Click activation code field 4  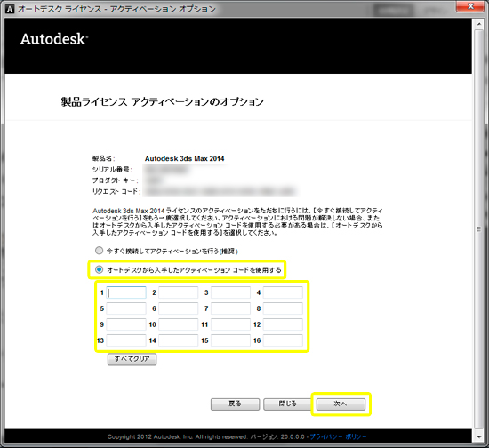tap(283, 292)
